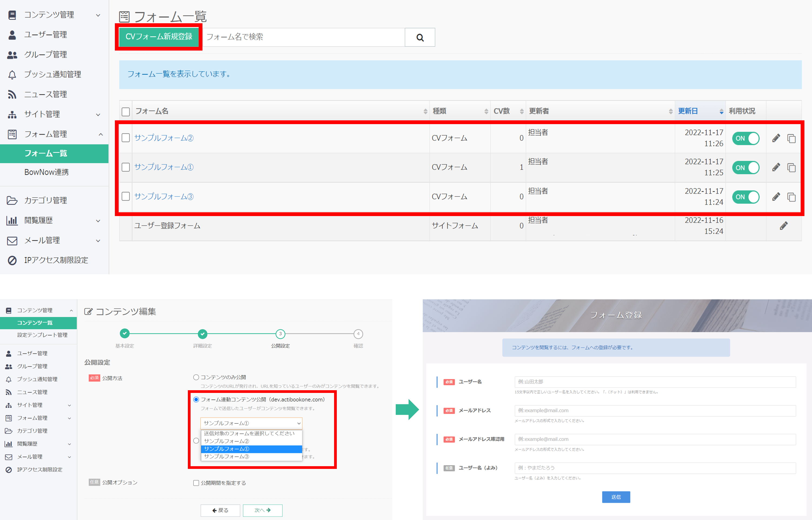Screen dimensions: 812x520
Task: Turn off the ON switch for サンプルフォーム②
Action: (746, 138)
